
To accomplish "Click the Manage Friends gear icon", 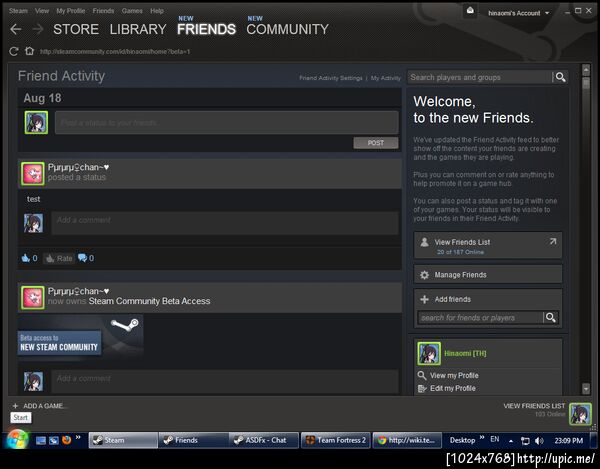I will (x=424, y=275).
